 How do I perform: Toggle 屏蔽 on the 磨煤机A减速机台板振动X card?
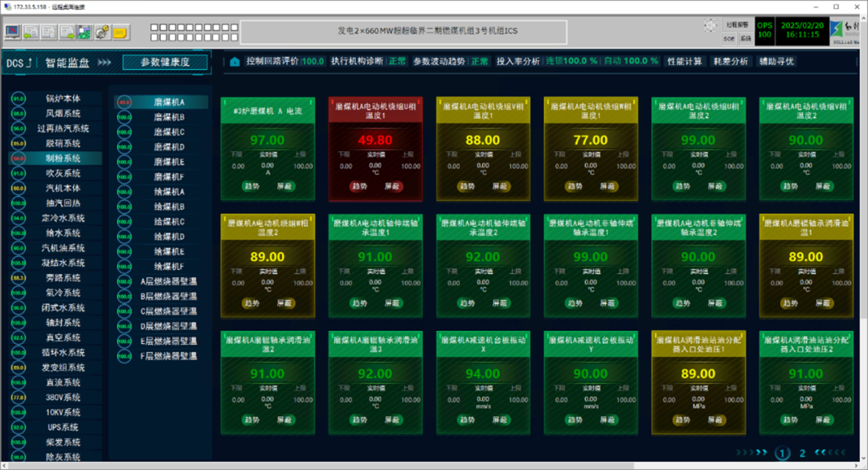pos(500,420)
